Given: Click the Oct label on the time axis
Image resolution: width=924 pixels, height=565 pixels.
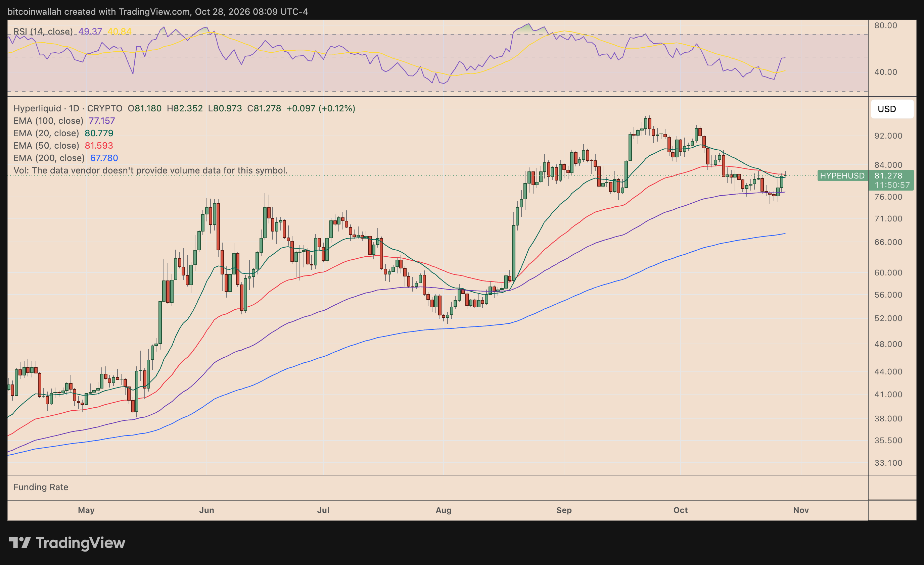Looking at the screenshot, I should pos(681,510).
